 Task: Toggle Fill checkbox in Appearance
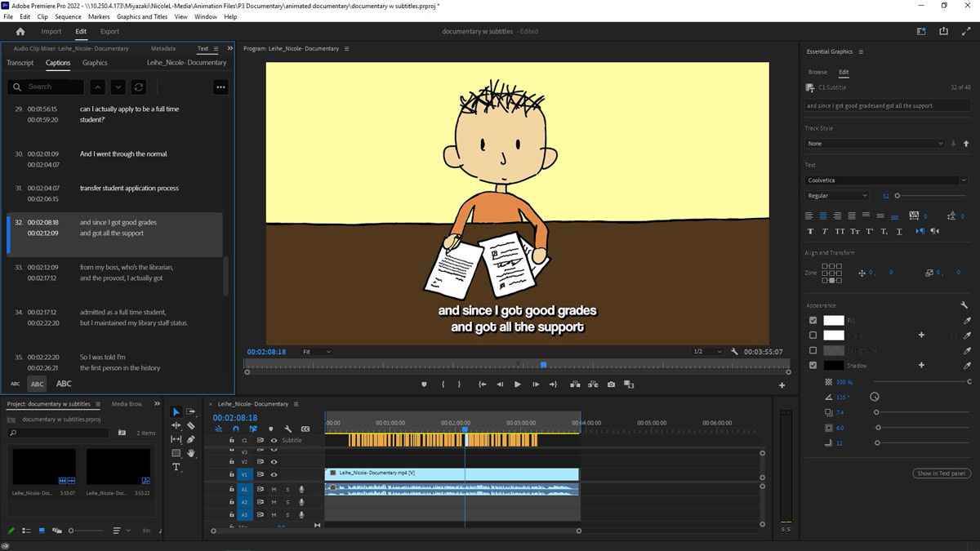click(813, 321)
